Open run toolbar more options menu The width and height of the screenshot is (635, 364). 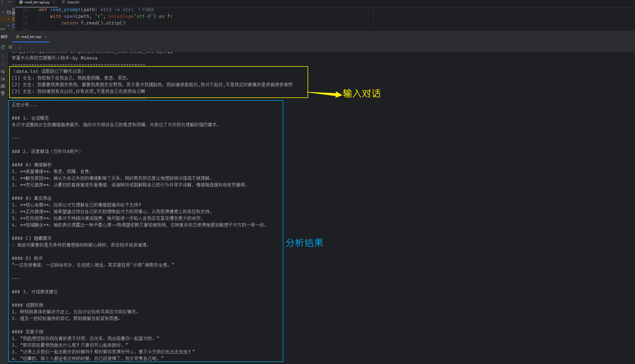point(20,47)
